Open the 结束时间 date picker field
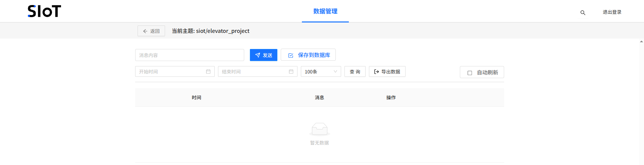Screen dimensions: 644x165 254,71
